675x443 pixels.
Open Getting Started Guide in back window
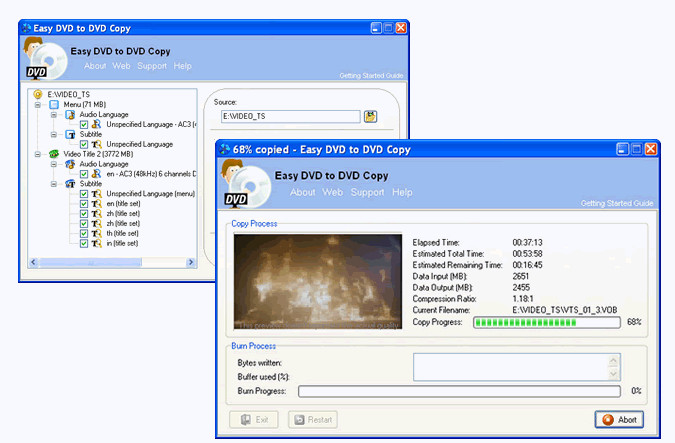371,76
